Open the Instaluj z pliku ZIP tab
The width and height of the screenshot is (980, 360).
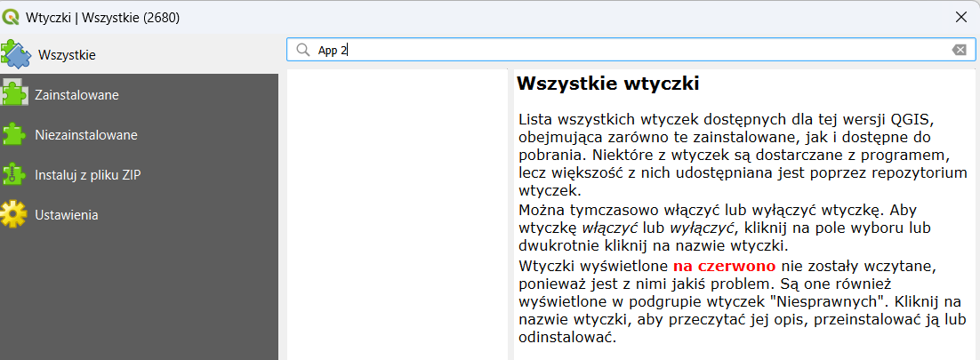pos(139,174)
